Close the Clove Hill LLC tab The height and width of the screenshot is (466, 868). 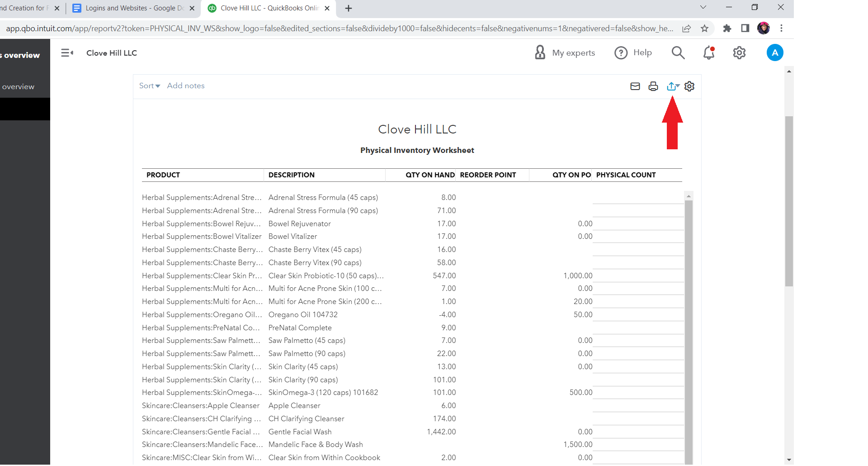327,8
